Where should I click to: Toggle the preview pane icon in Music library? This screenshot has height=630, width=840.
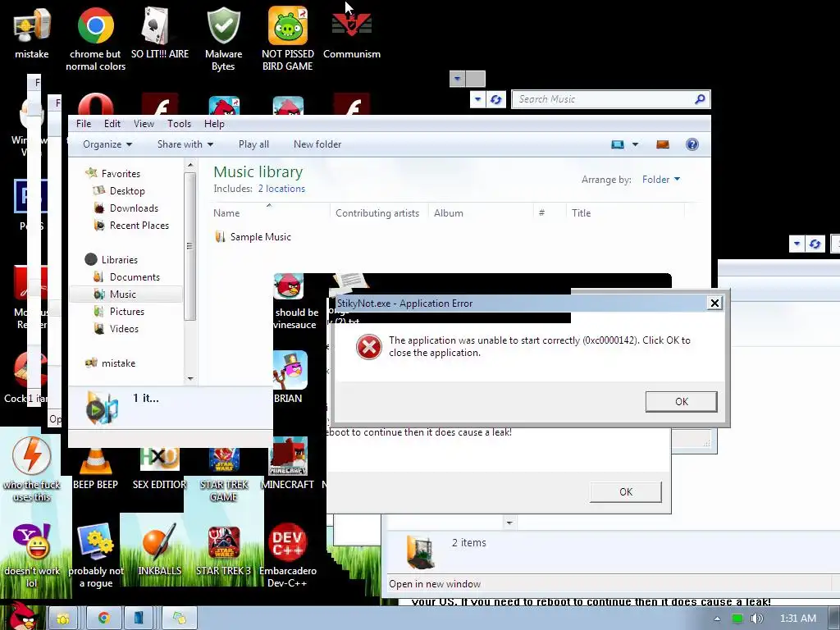click(663, 144)
